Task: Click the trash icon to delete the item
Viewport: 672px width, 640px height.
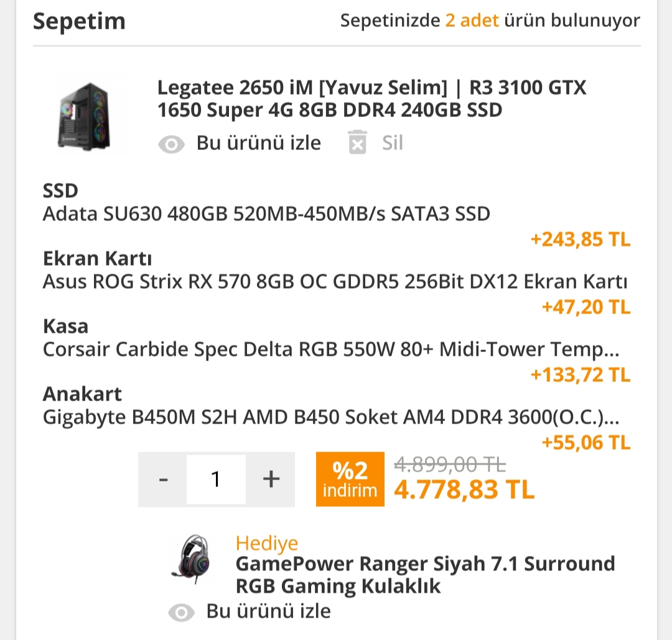Action: 357,142
